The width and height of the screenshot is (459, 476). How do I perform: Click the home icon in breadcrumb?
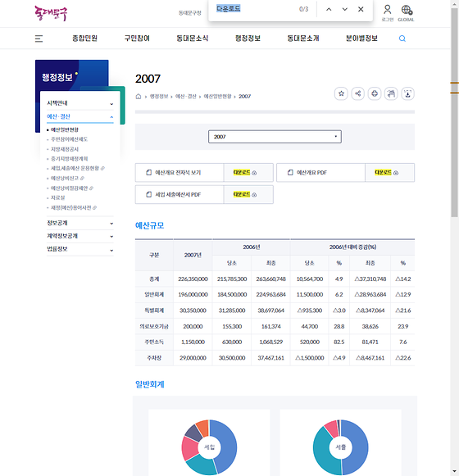pos(139,97)
